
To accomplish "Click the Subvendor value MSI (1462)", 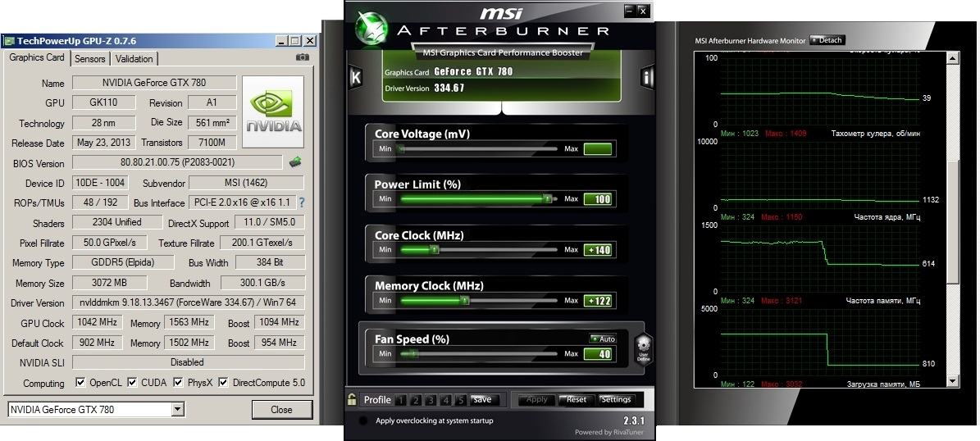I will pyautogui.click(x=246, y=183).
